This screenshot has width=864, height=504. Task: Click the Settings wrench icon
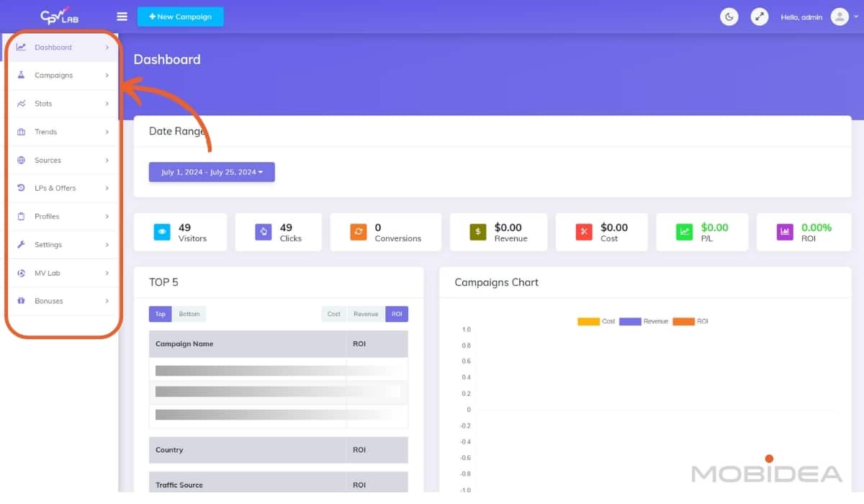[x=21, y=244]
